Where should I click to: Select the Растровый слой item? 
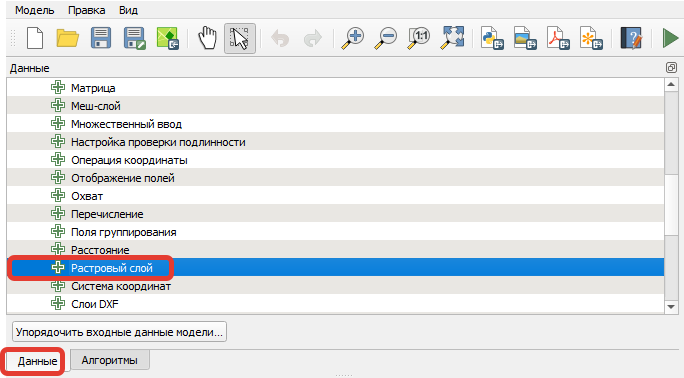tap(335, 268)
